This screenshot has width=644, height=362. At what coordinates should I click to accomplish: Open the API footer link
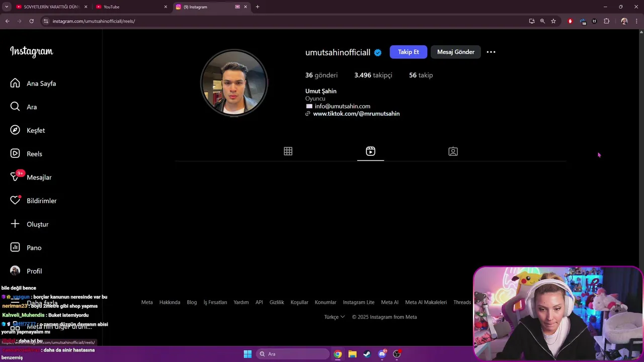[259, 302]
